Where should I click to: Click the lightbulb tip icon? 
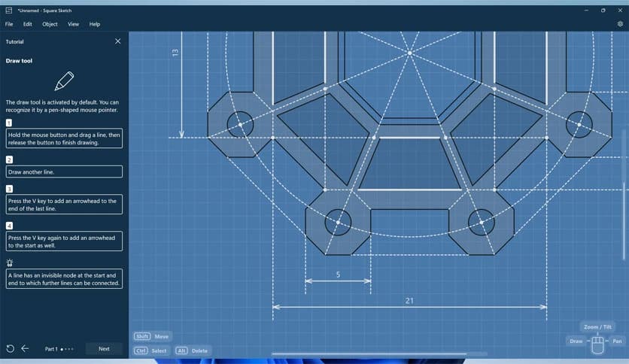[x=10, y=262]
